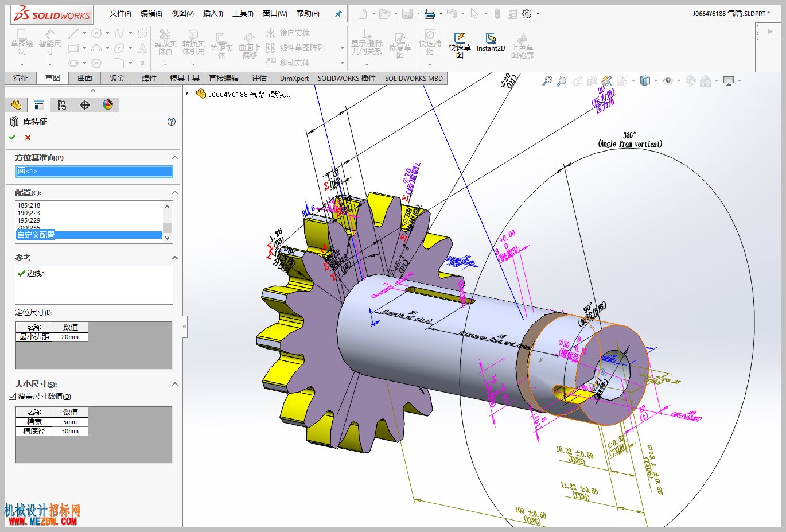Select the Line sketch tool
This screenshot has height=532, width=786.
pyautogui.click(x=73, y=33)
